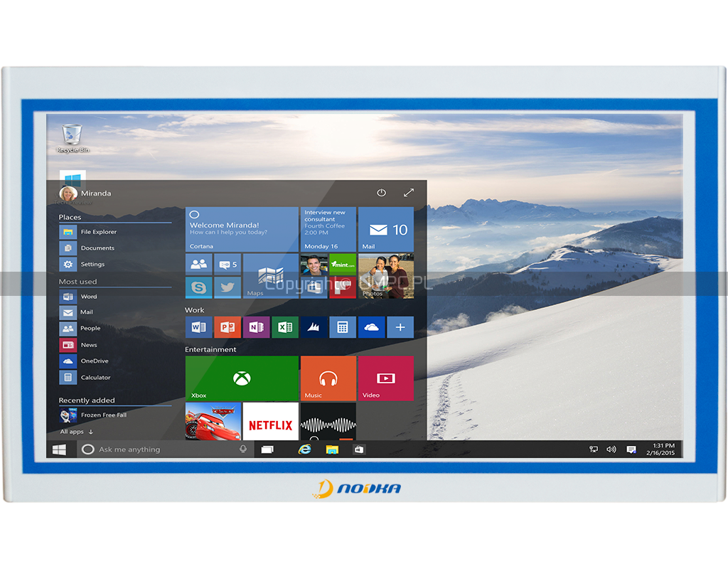The height and width of the screenshot is (569, 728).
Task: Open News from Most used list
Action: click(x=78, y=345)
